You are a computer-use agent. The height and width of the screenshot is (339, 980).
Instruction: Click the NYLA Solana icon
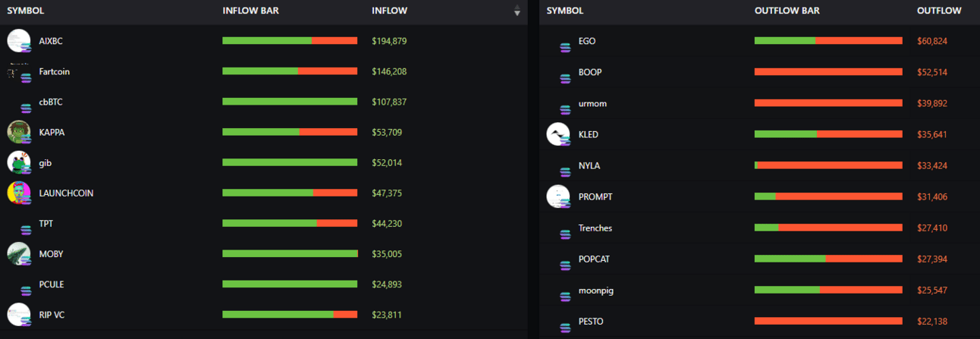(x=565, y=171)
